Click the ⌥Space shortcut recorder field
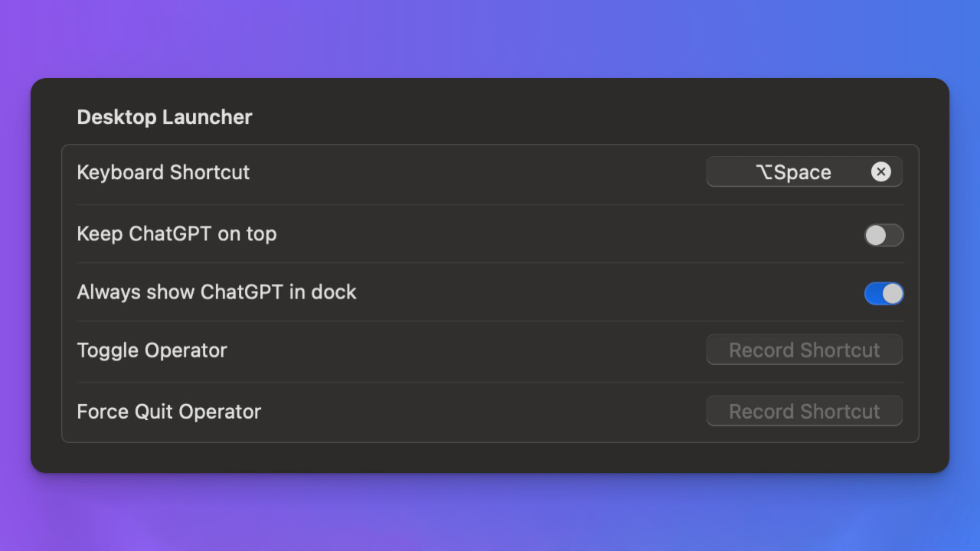 click(x=789, y=172)
